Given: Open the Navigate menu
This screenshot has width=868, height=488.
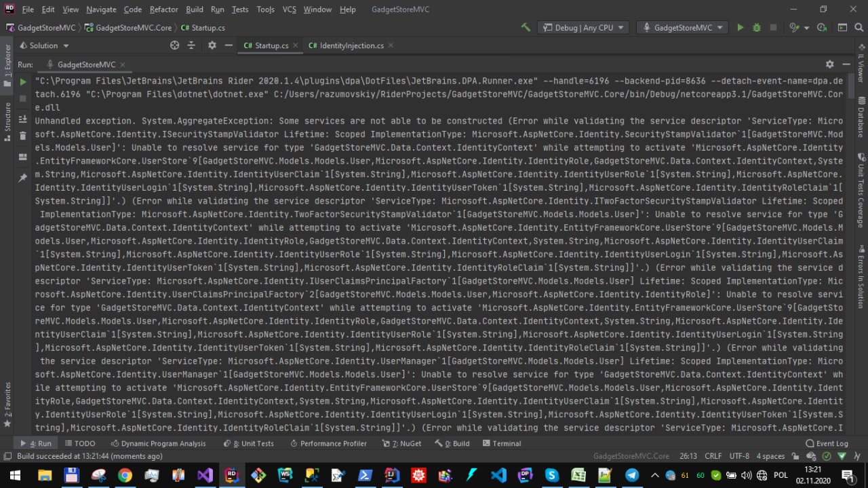Looking at the screenshot, I should [101, 10].
